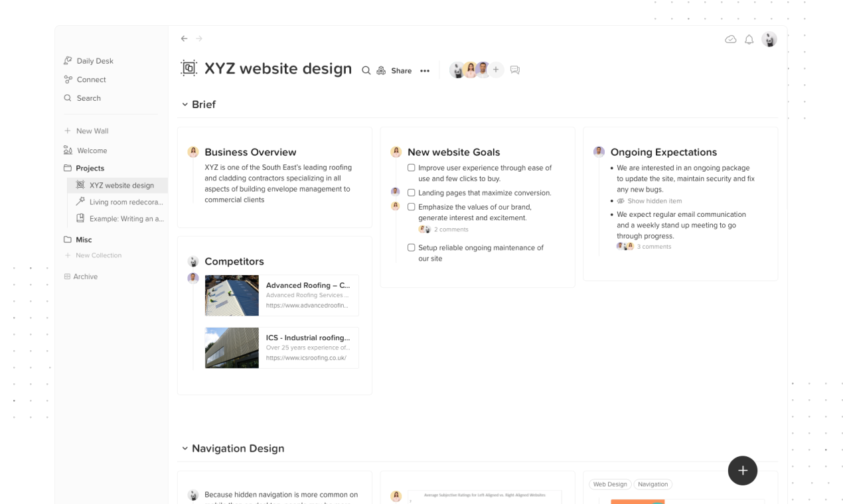843x504 pixels.
Task: Create a New Wall with the plus icon
Action: 67,131
